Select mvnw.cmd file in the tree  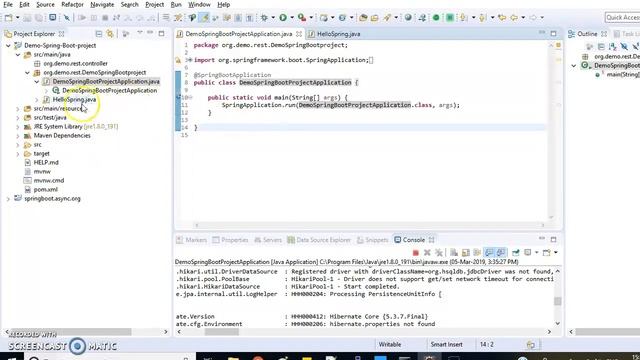tap(49, 180)
